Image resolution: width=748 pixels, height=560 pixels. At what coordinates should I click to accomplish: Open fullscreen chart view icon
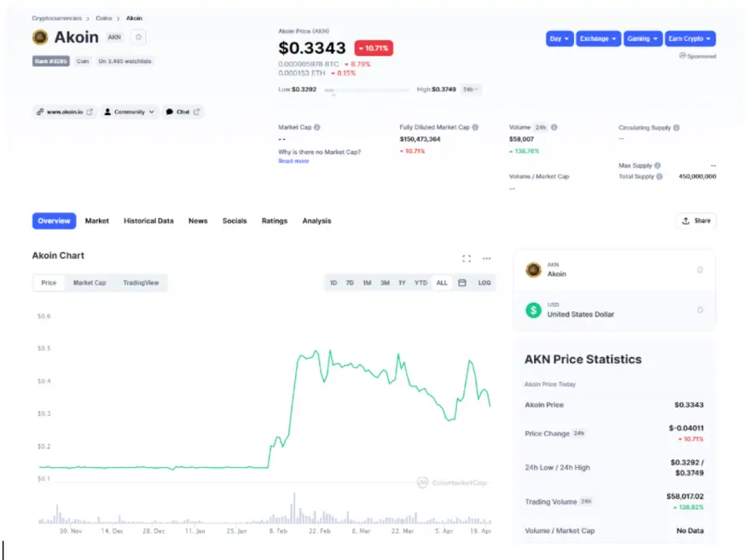[x=467, y=258]
